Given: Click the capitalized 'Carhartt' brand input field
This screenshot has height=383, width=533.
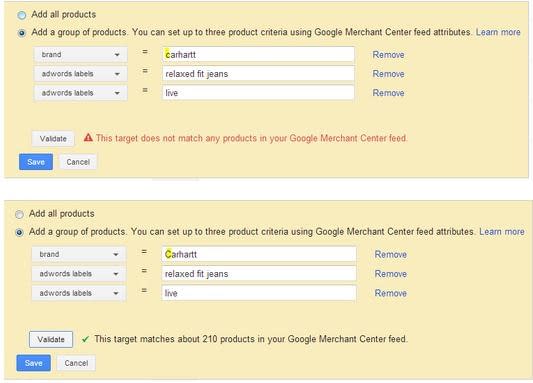Looking at the screenshot, I should 259,254.
